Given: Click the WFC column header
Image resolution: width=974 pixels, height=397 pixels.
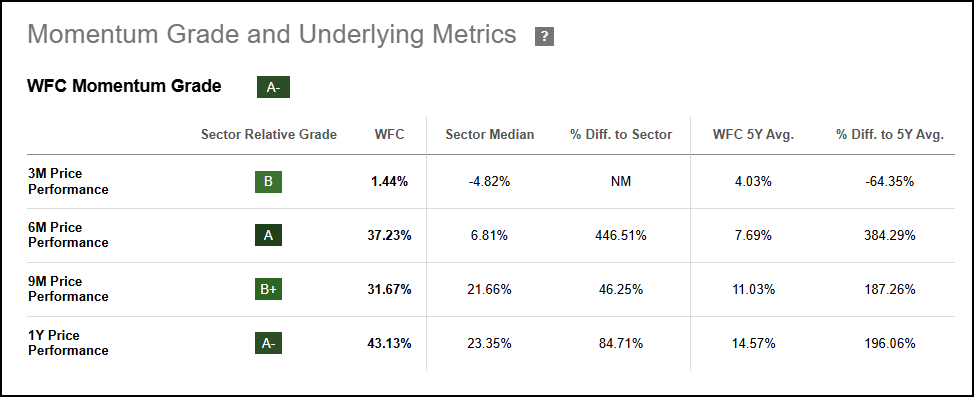Looking at the screenshot, I should click(x=389, y=134).
